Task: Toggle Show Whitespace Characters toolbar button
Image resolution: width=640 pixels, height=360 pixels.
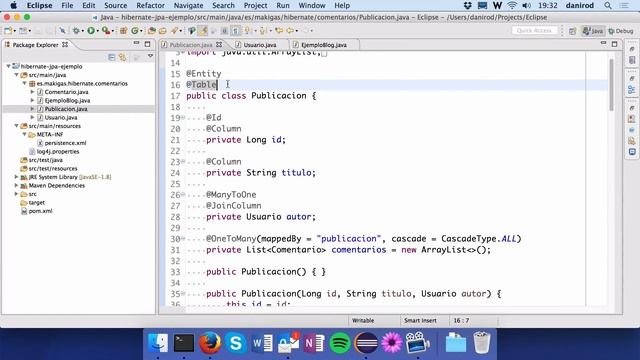Action: tap(236, 31)
